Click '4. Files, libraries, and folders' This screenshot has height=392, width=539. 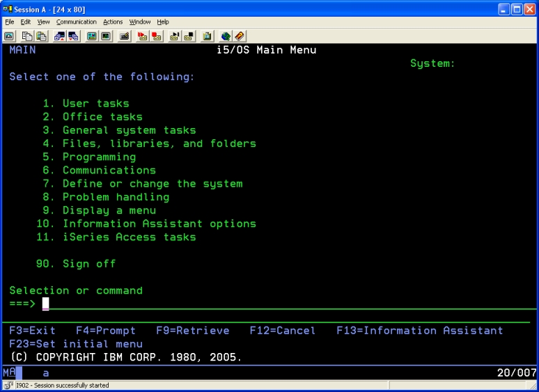pos(150,143)
